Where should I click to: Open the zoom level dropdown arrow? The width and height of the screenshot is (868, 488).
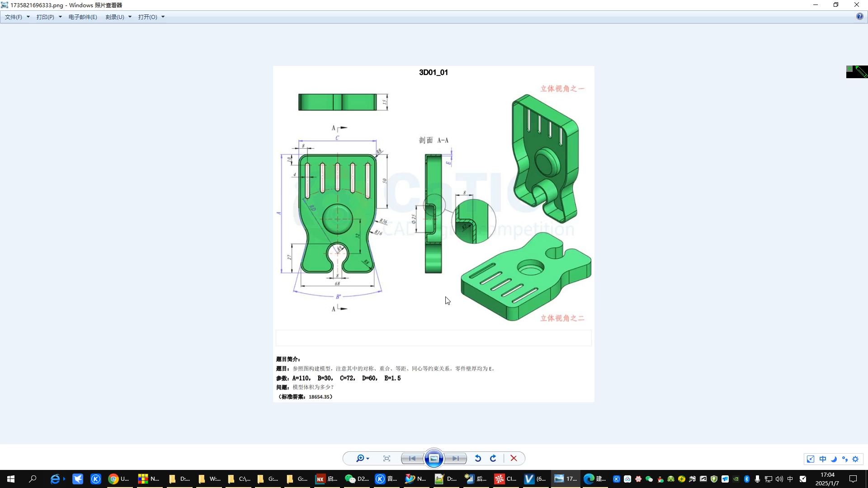(367, 458)
